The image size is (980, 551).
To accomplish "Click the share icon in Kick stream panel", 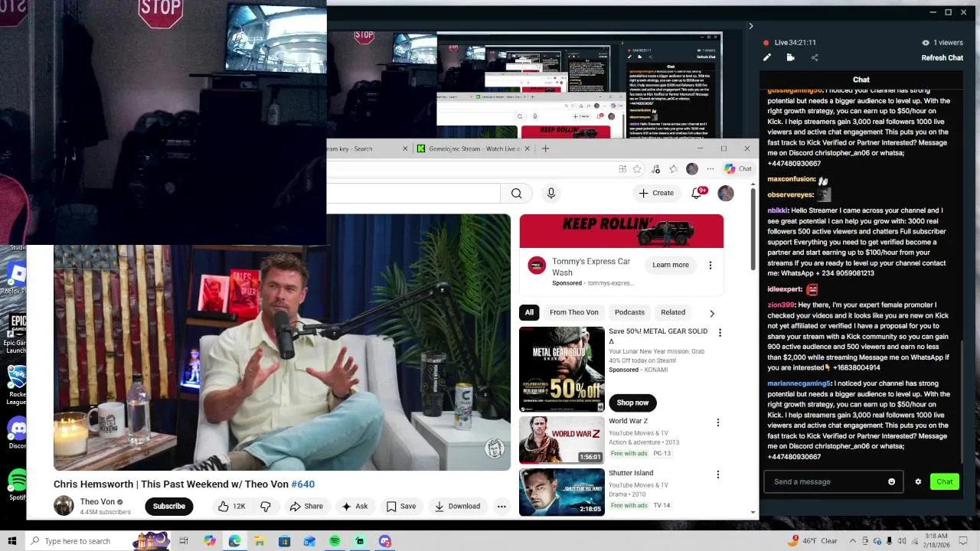I will click(x=815, y=57).
